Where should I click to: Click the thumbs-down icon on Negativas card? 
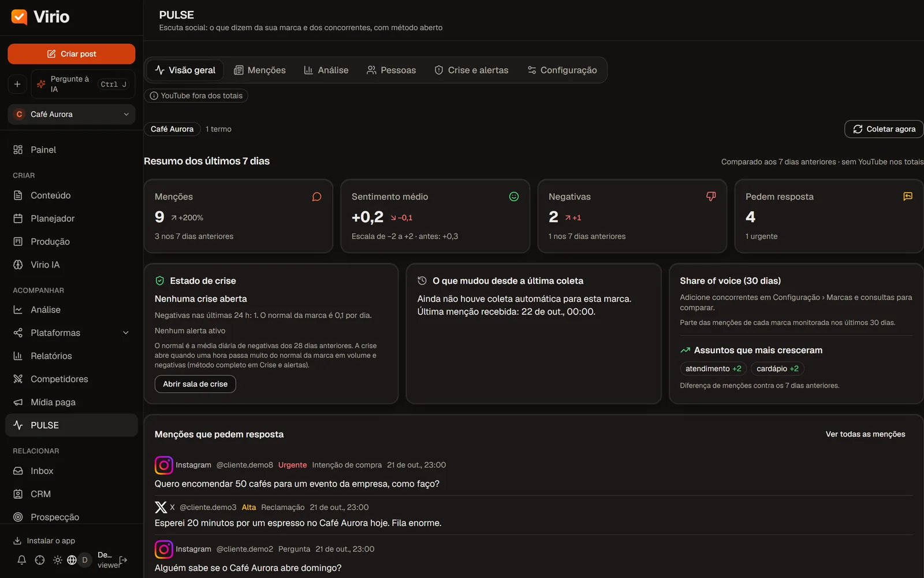pyautogui.click(x=711, y=197)
